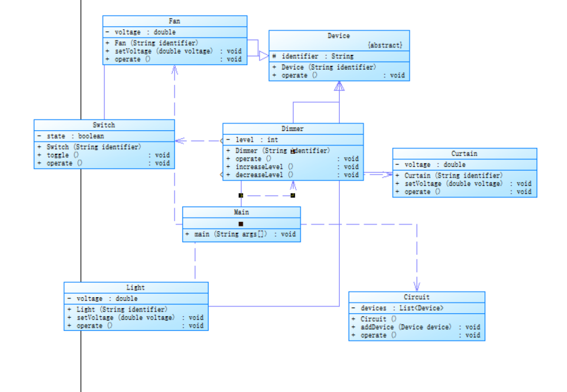Click Fan setVoltage method row

175,51
